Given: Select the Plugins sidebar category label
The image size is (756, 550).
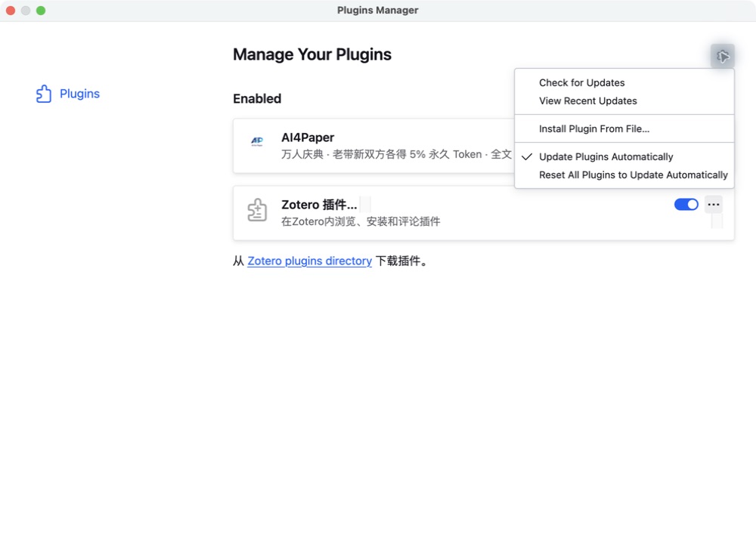Looking at the screenshot, I should [79, 94].
